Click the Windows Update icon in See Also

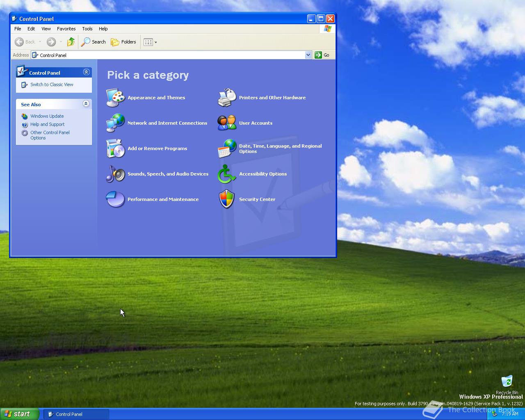25,116
